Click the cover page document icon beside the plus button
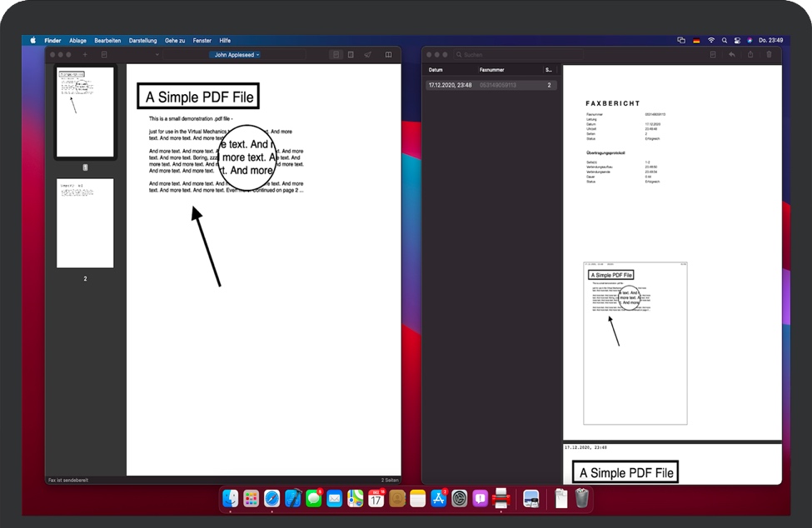This screenshot has width=812, height=528. tap(104, 54)
